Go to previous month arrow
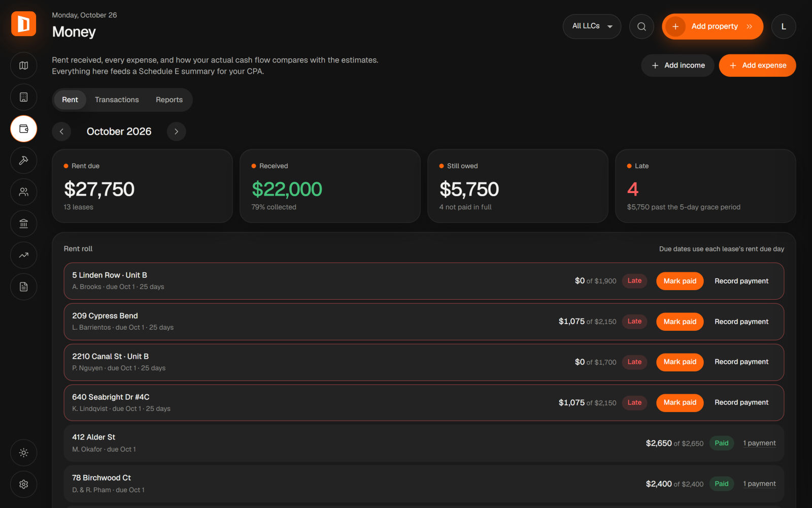812x508 pixels. [x=61, y=132]
